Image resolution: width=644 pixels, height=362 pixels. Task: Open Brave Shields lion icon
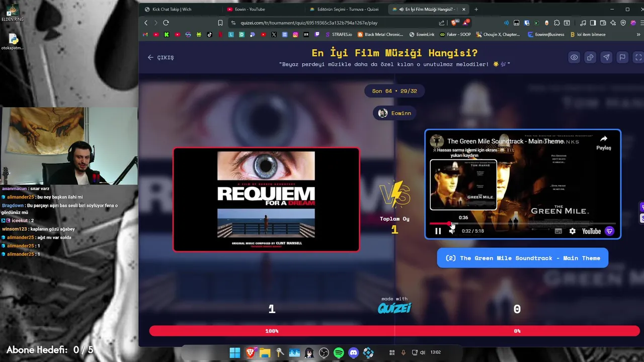coord(455,23)
